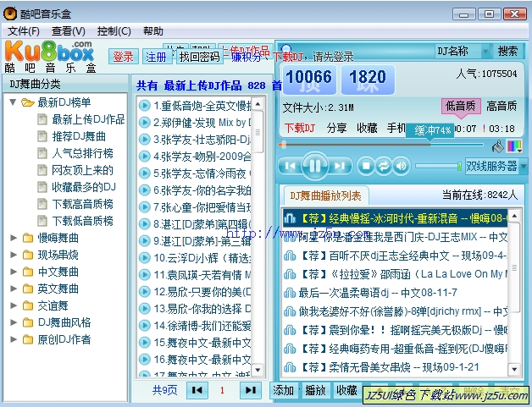Viewport: 532px width, 407px height.
Task: Click the 搜索 search button
Action: [x=507, y=51]
